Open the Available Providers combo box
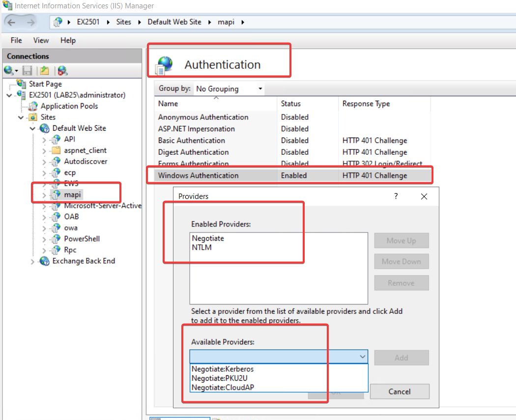Viewport: 516px width, 420px height. (x=279, y=357)
